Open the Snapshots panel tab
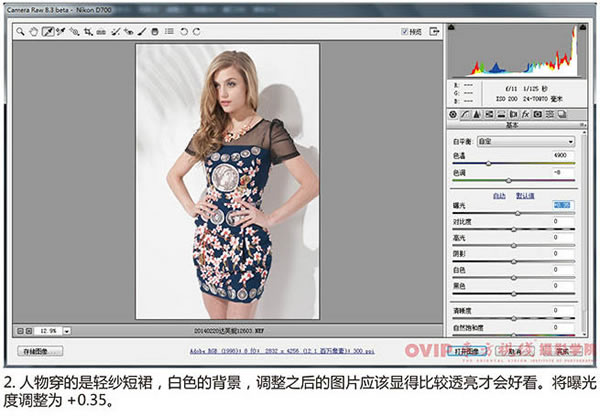The height and width of the screenshot is (416, 600). click(x=562, y=114)
